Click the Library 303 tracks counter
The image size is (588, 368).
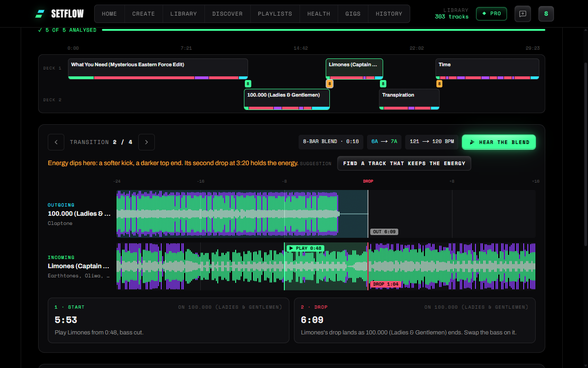tap(452, 14)
